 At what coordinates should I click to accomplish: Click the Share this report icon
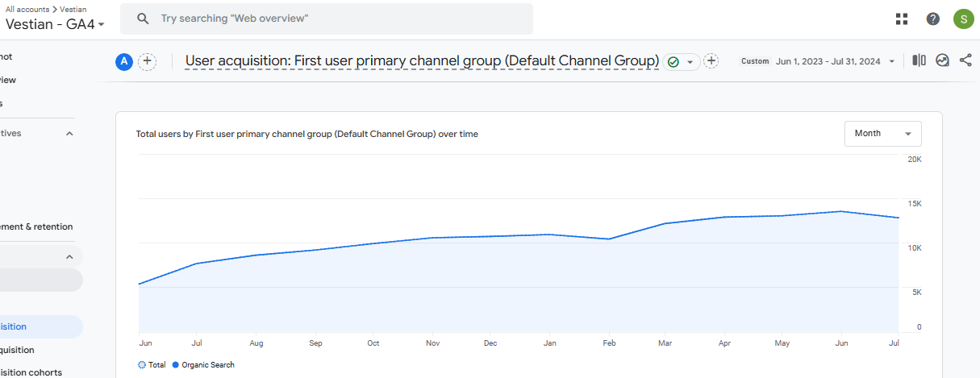(965, 60)
